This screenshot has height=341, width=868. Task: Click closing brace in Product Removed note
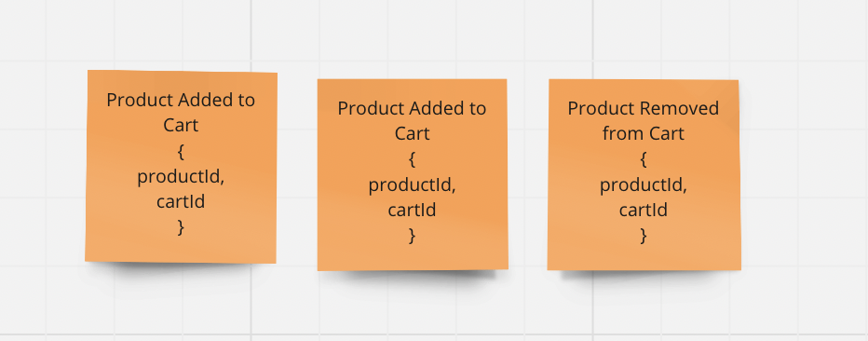coord(644,236)
